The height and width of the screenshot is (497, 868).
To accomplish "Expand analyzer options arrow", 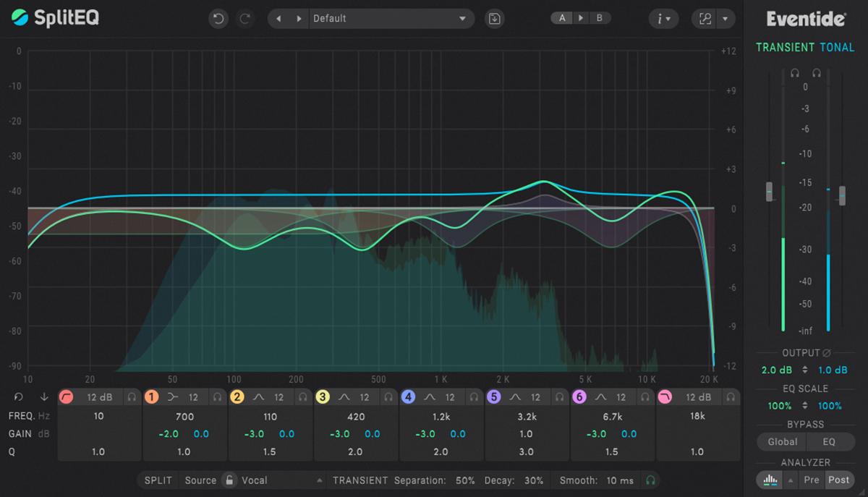I will [x=791, y=480].
